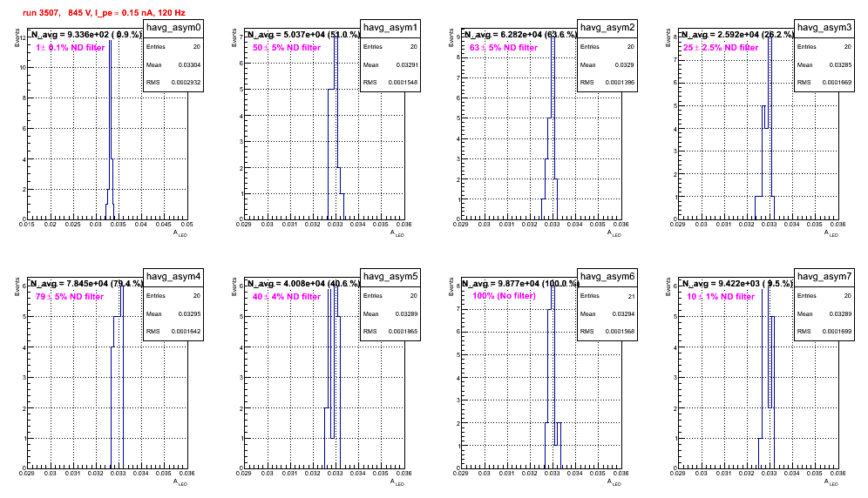The height and width of the screenshot is (498, 868).
Task: Click RMS value 0.0001669 in havg_asym3
Action: click(837, 83)
